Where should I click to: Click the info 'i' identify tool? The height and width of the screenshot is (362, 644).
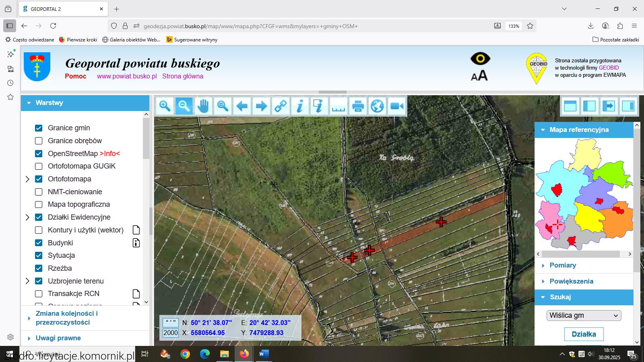[x=300, y=106]
